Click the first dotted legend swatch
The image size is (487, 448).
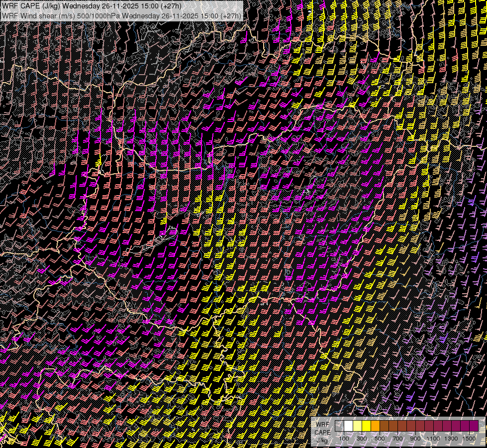(x=340, y=426)
